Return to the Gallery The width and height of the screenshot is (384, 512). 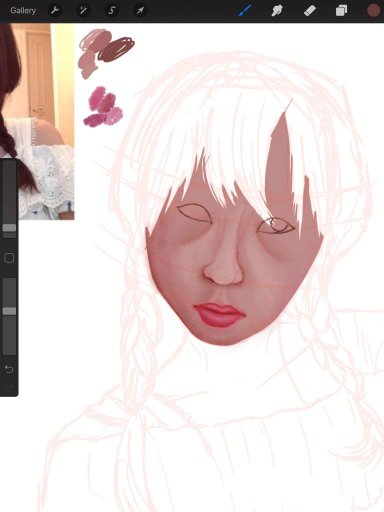pyautogui.click(x=23, y=11)
